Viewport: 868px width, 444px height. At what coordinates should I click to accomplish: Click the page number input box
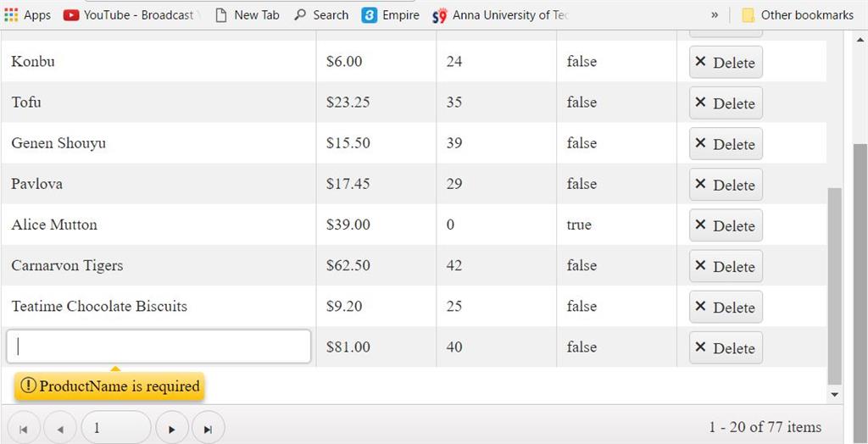coord(116,428)
